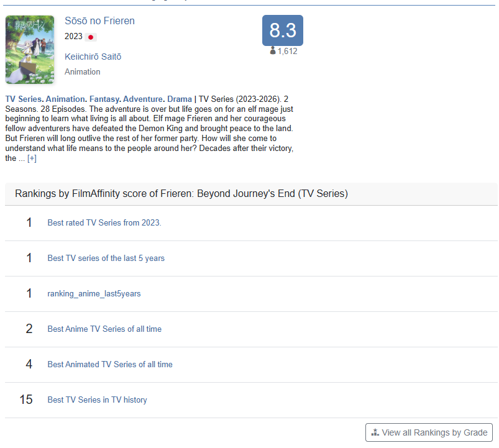The width and height of the screenshot is (499, 448).
Task: Open the Fantasy genre link
Action: (x=104, y=99)
